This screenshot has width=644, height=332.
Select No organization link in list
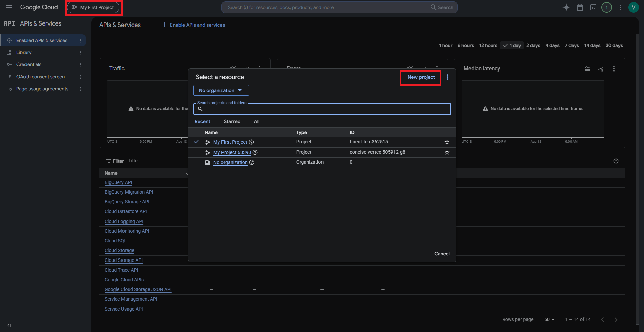[x=231, y=162]
